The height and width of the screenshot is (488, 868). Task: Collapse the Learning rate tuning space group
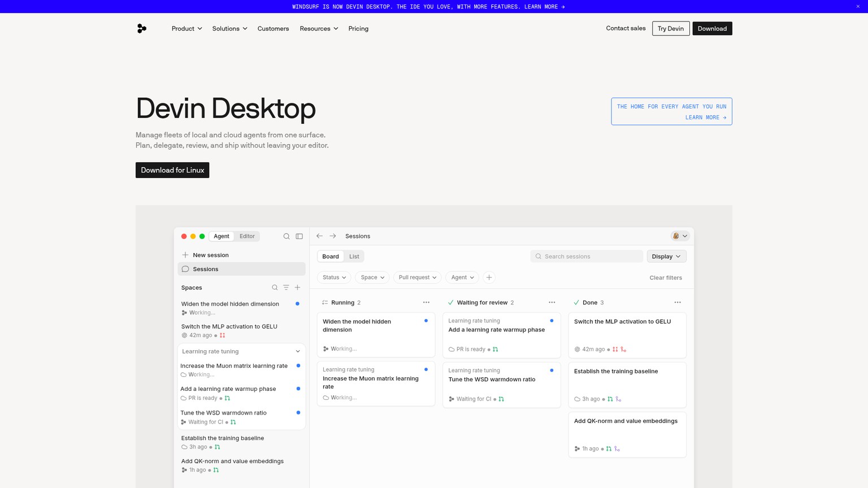click(x=298, y=351)
